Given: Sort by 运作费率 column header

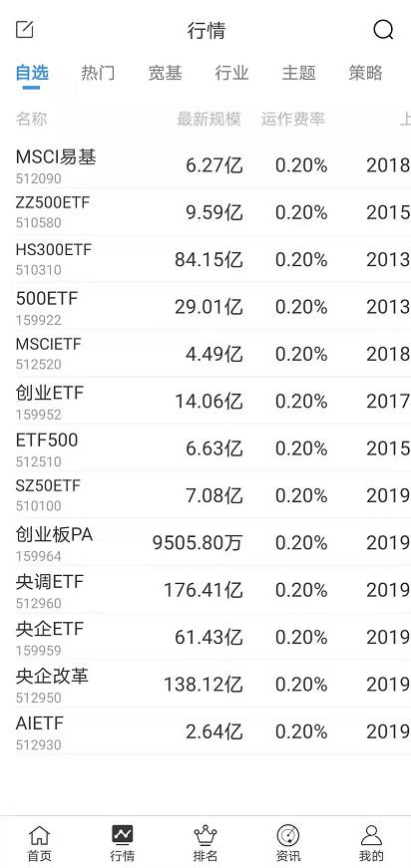Looking at the screenshot, I should (293, 119).
